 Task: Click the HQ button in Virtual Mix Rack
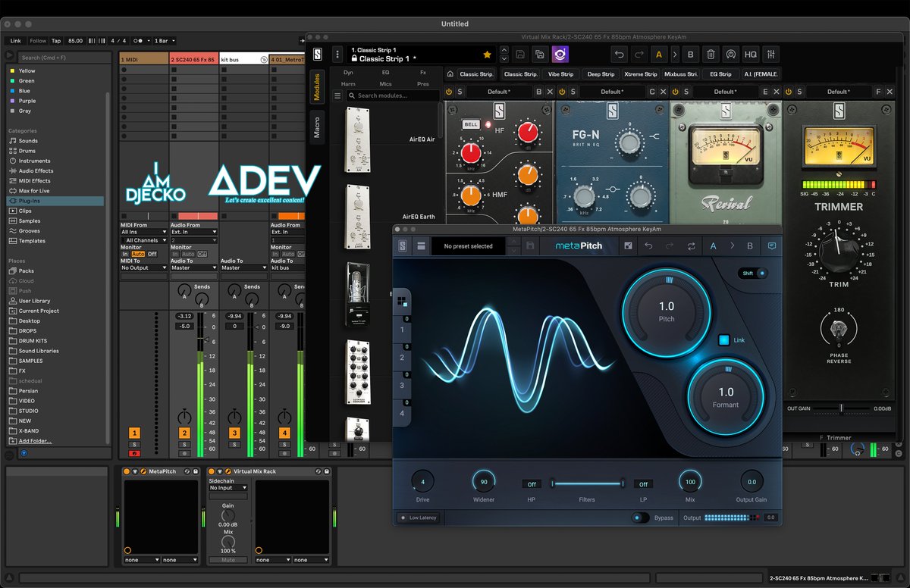(751, 55)
